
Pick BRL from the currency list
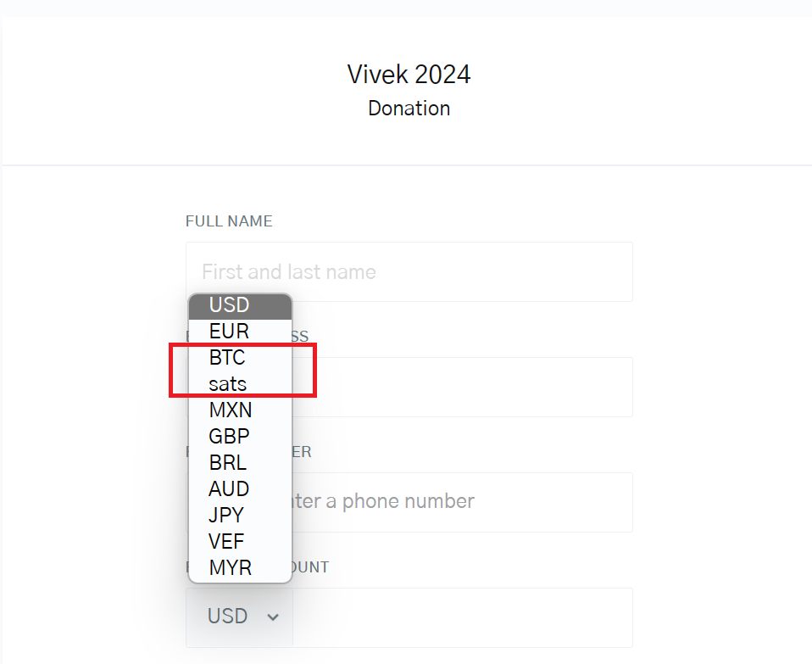tap(227, 463)
